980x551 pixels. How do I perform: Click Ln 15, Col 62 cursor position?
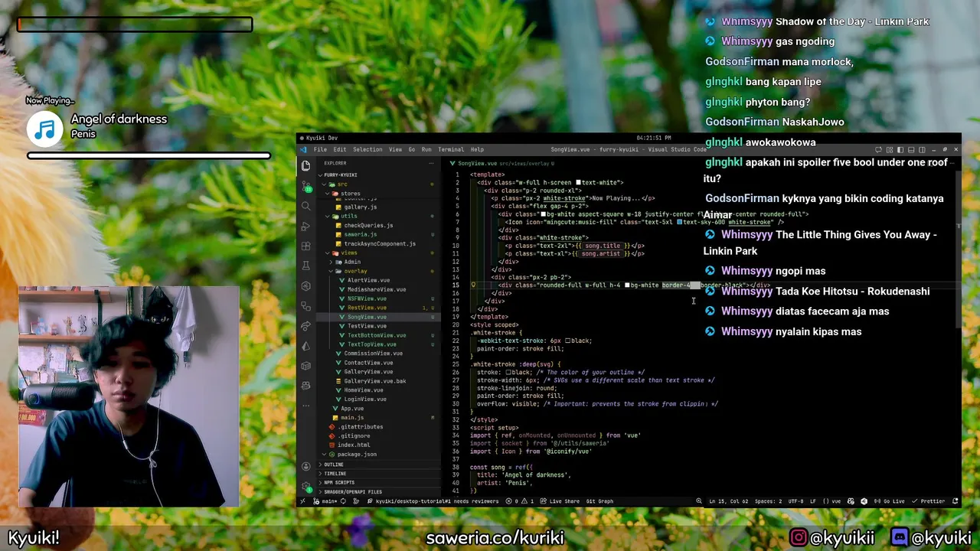coord(728,501)
